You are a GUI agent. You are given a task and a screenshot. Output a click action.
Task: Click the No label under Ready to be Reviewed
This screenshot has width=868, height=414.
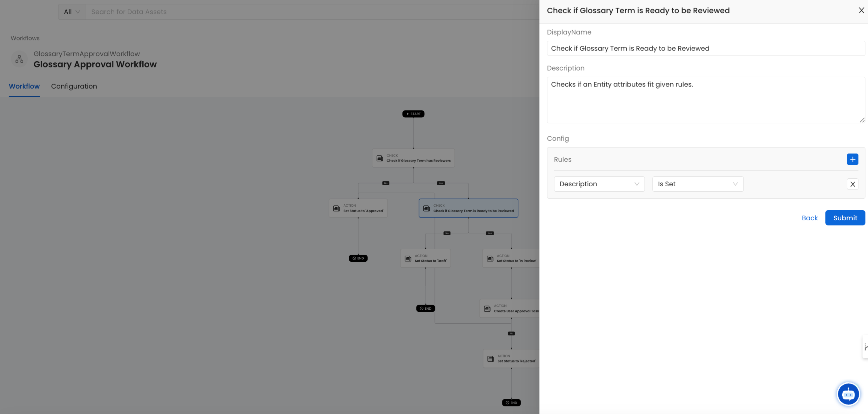pyautogui.click(x=447, y=233)
